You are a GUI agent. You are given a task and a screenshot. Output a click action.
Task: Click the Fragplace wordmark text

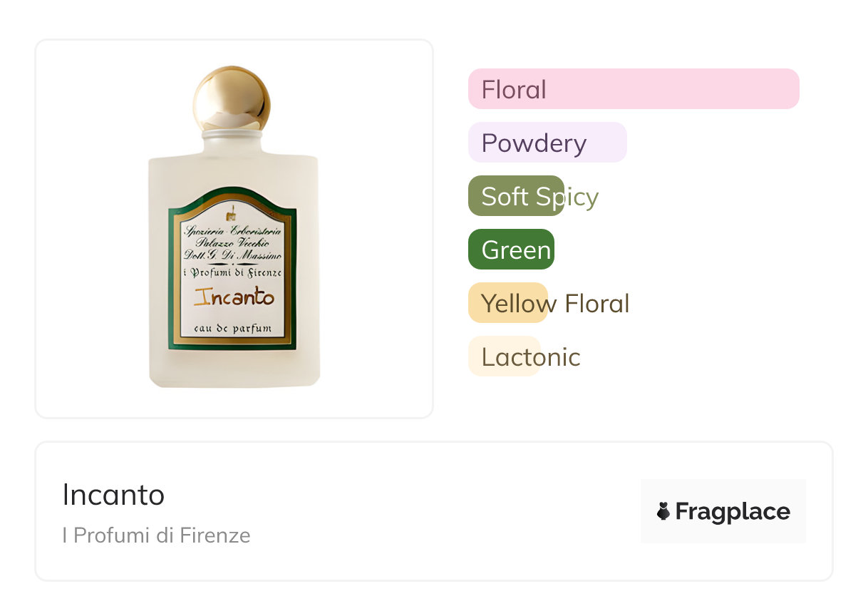click(733, 511)
